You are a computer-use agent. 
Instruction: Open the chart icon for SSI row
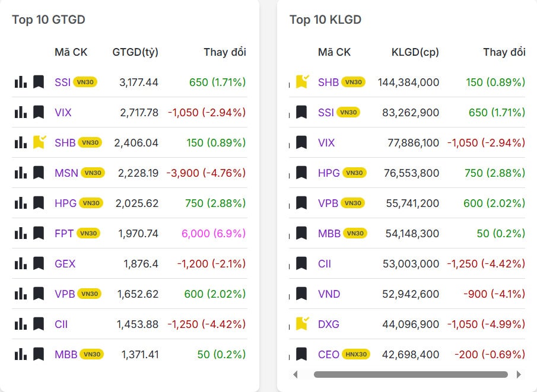(x=21, y=82)
